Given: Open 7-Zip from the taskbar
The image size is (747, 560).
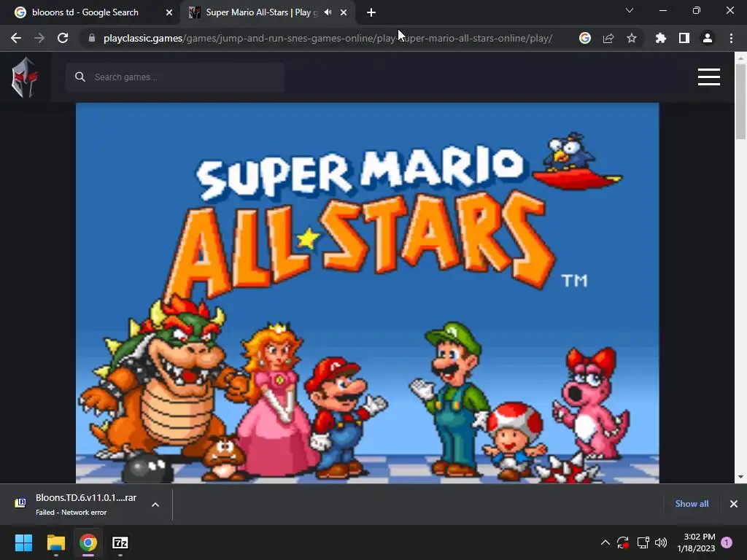Looking at the screenshot, I should coord(120,542).
